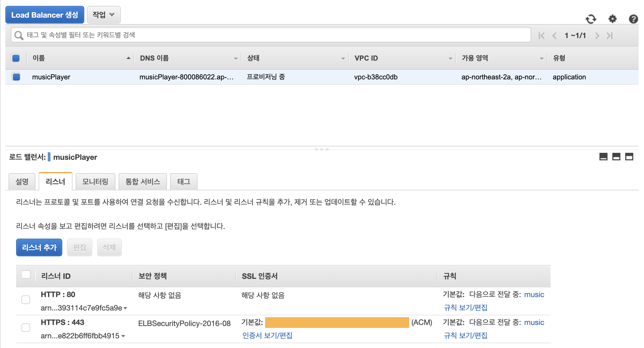This screenshot has width=644, height=348.
Task: Open the help question mark icon
Action: click(633, 19)
